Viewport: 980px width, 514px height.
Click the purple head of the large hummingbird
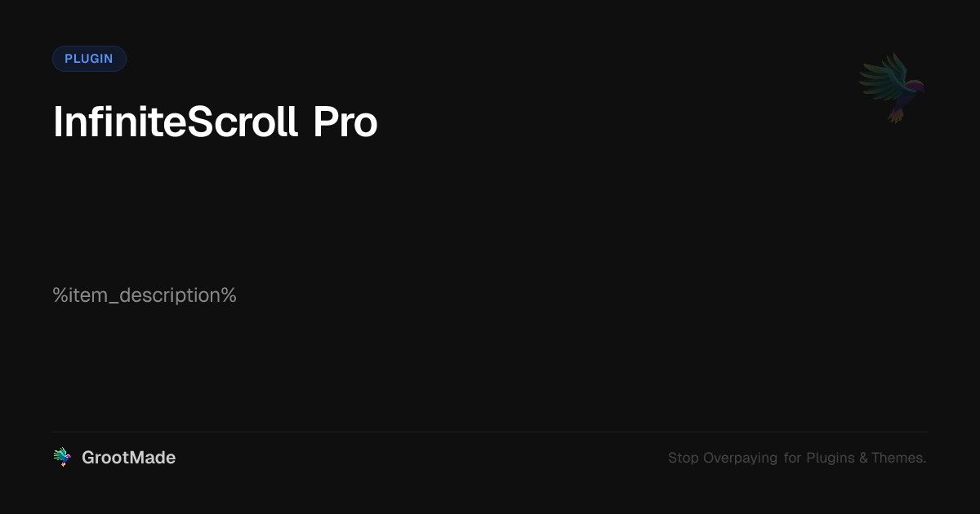point(916,85)
